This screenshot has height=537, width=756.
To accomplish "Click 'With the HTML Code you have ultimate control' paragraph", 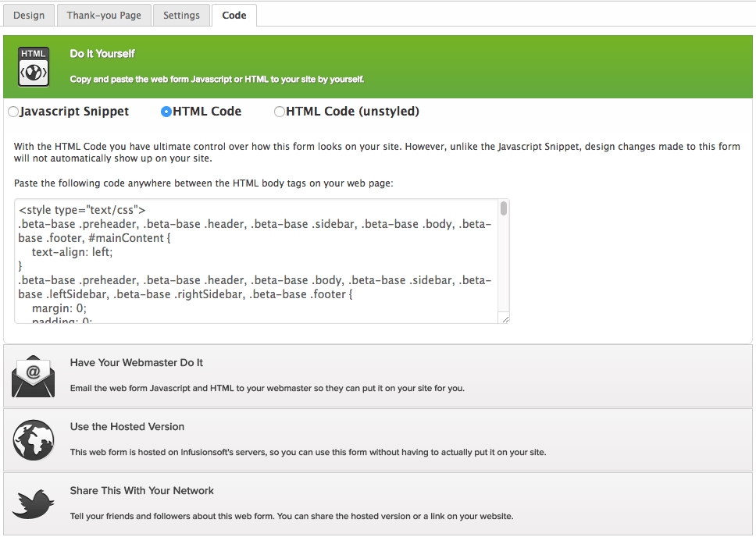I will [377, 152].
